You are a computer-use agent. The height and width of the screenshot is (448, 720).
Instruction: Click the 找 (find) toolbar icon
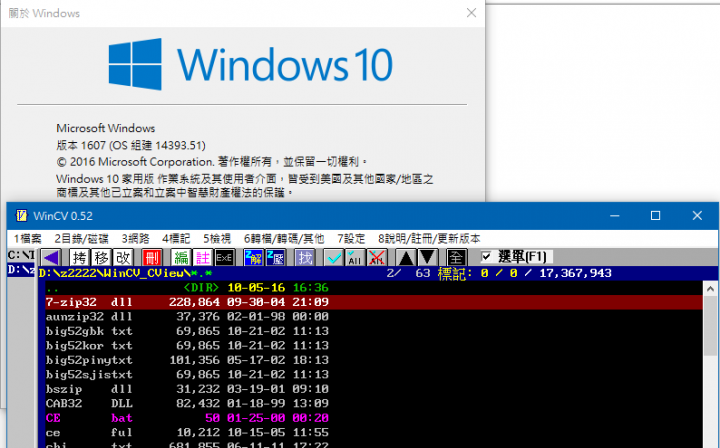point(304,258)
